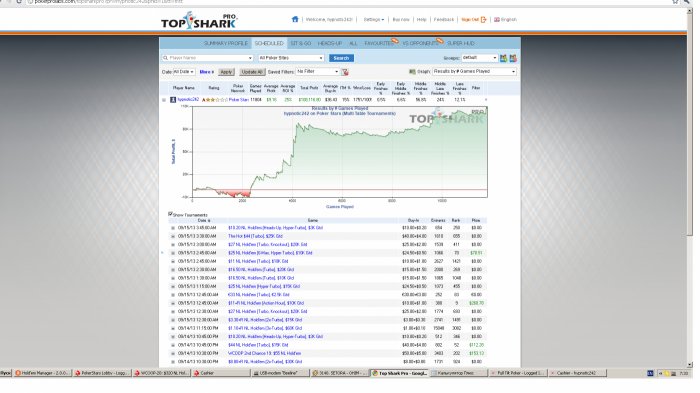Click the TopShark Pro logo
This screenshot has width=700, height=393.
point(199,21)
